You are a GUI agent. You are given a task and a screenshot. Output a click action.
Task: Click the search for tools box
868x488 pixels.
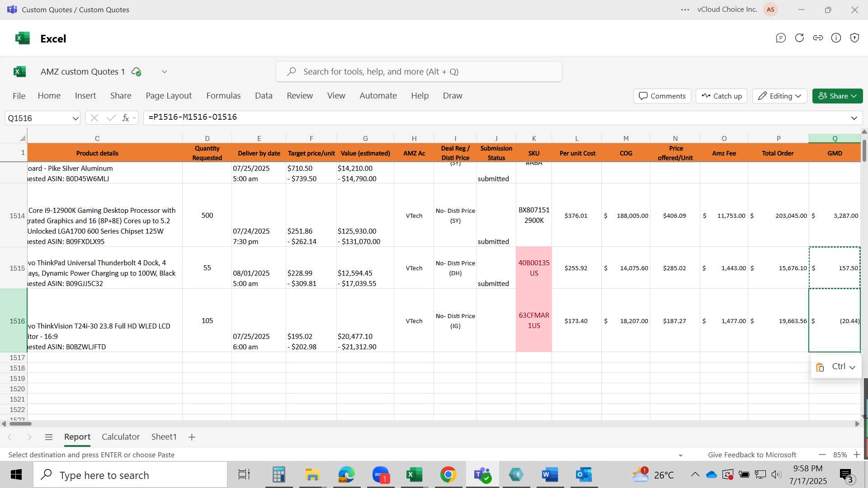[419, 72]
